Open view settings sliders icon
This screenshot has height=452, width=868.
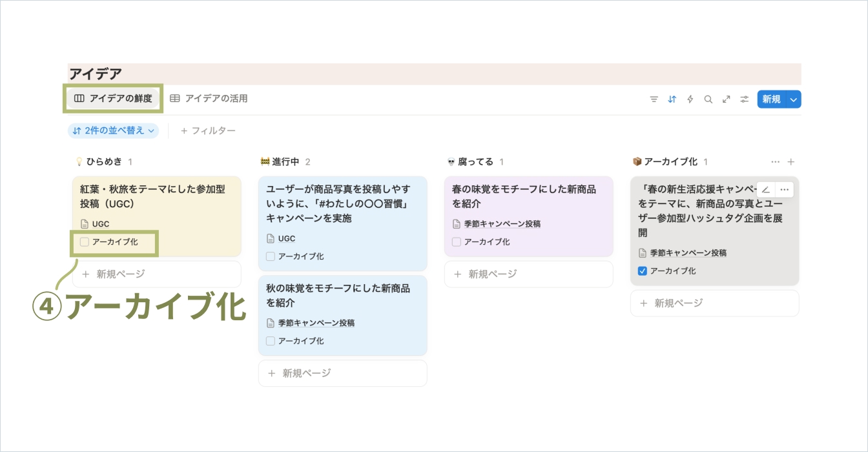[x=744, y=99]
